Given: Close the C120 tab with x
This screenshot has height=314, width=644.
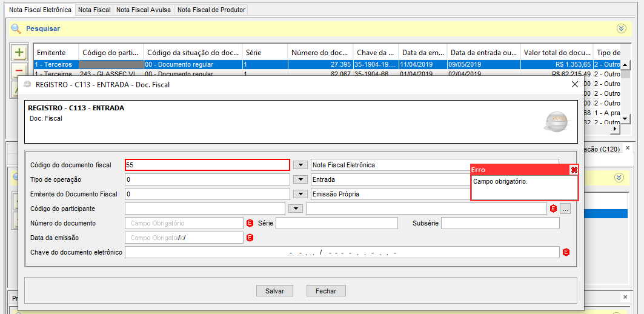Looking at the screenshot, I should (x=628, y=149).
